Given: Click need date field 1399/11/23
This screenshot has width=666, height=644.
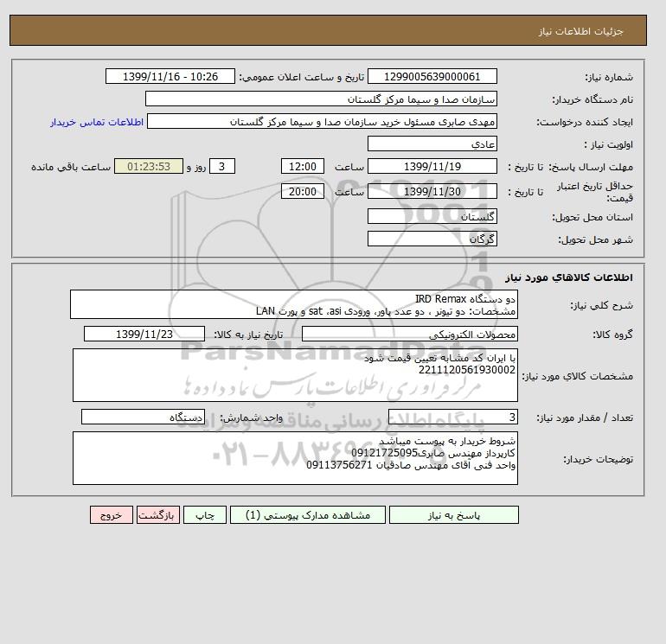Looking at the screenshot, I should pos(144,334).
